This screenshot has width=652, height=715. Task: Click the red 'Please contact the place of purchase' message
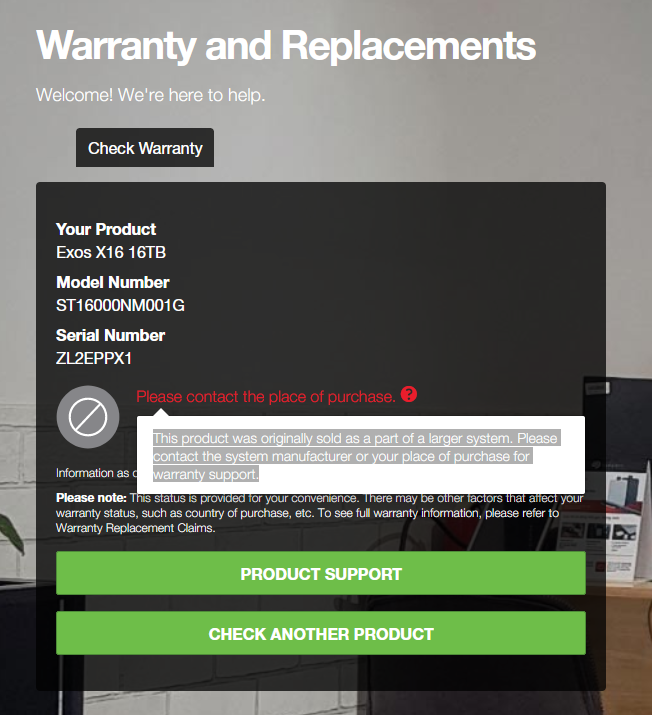coord(266,397)
